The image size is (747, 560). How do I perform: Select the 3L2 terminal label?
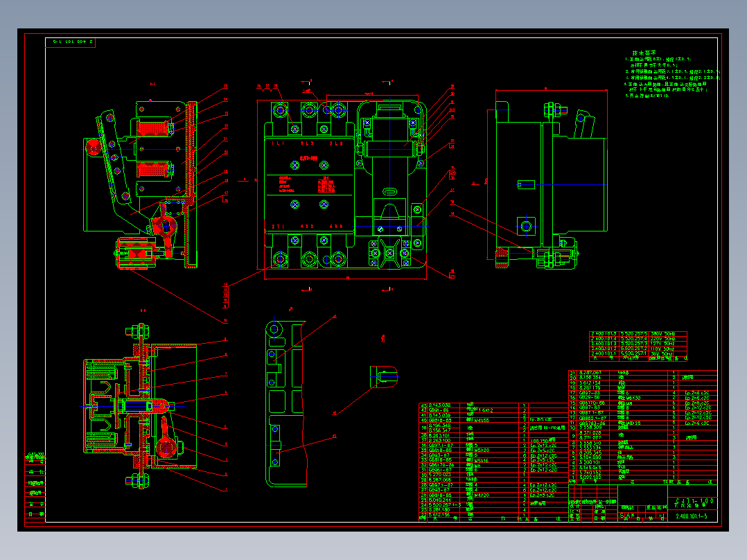pos(307,143)
